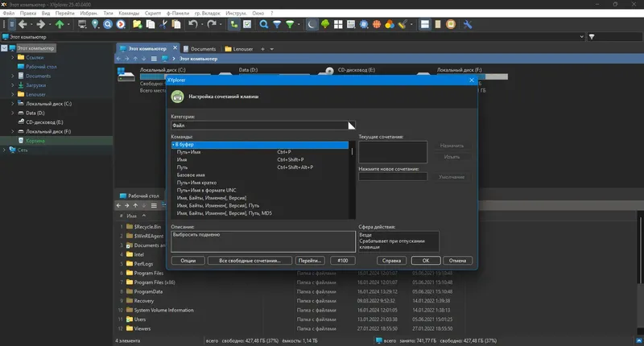Select Путь+Имя command row
Screen dimensions: 644x346
click(260, 152)
